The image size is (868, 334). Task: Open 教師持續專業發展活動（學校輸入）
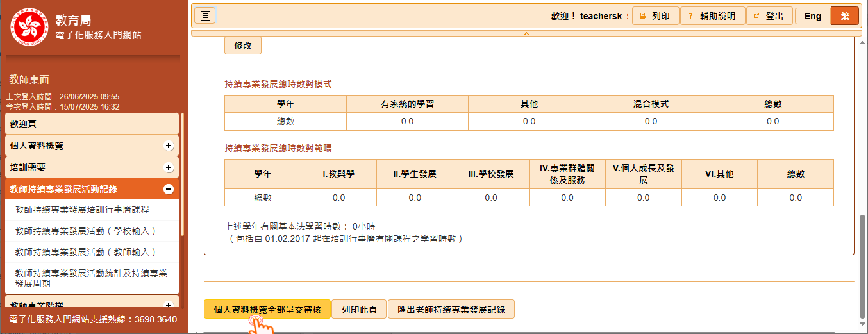[92, 231]
